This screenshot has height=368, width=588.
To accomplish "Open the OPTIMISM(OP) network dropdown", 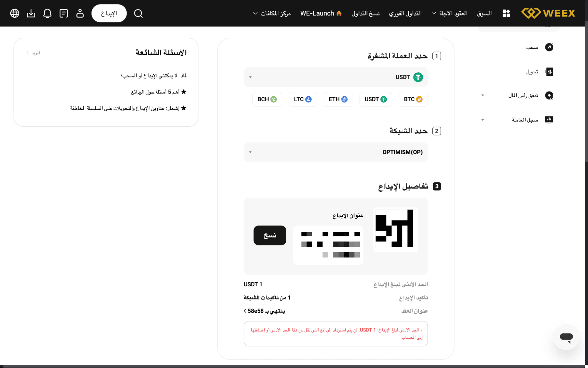I will tap(336, 152).
